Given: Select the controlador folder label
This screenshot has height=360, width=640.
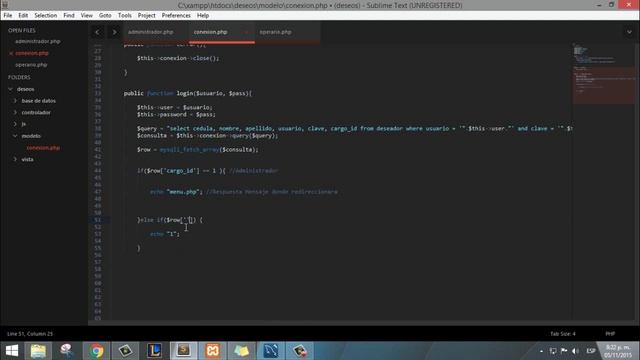Looking at the screenshot, I should [x=36, y=112].
